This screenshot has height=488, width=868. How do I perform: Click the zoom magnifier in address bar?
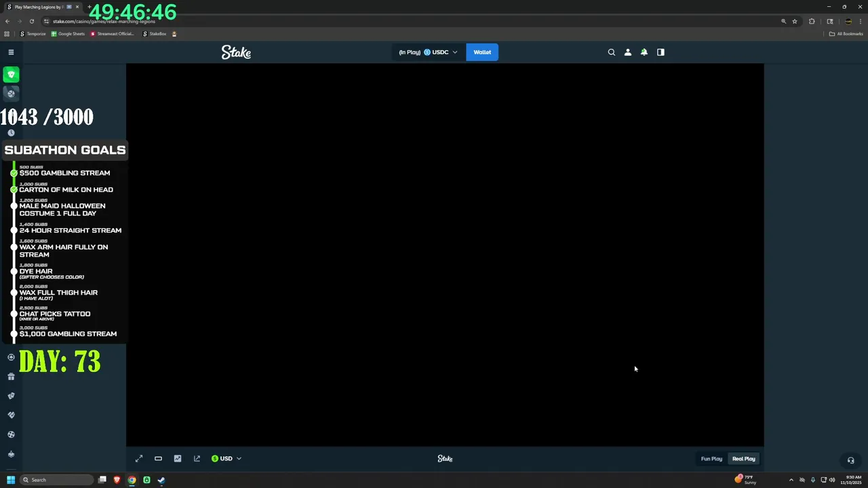click(x=783, y=21)
